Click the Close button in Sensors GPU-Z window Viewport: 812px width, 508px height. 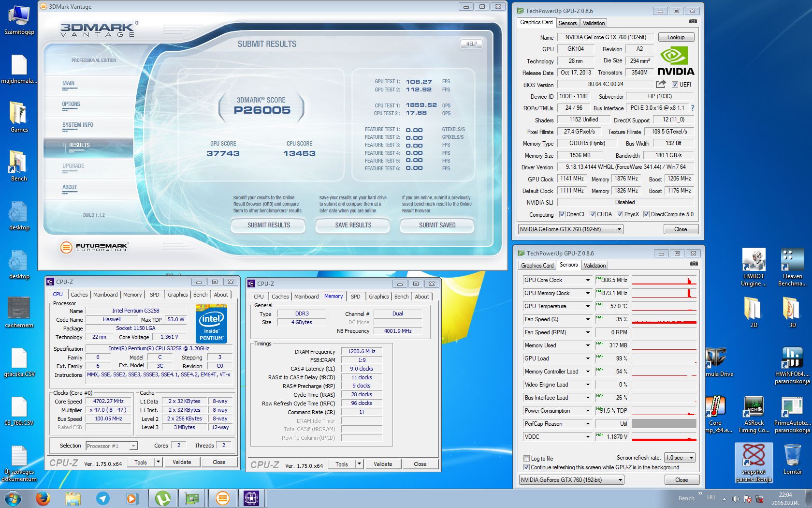pyautogui.click(x=681, y=480)
